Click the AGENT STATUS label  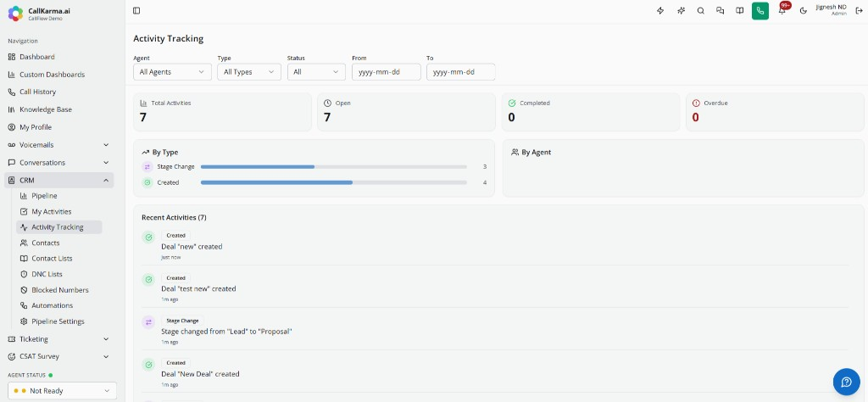coord(27,376)
